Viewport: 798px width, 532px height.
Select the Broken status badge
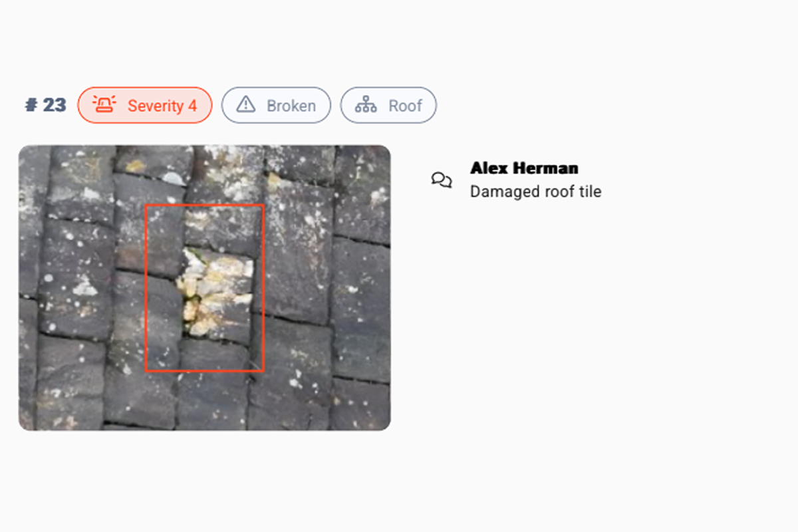[x=276, y=105]
